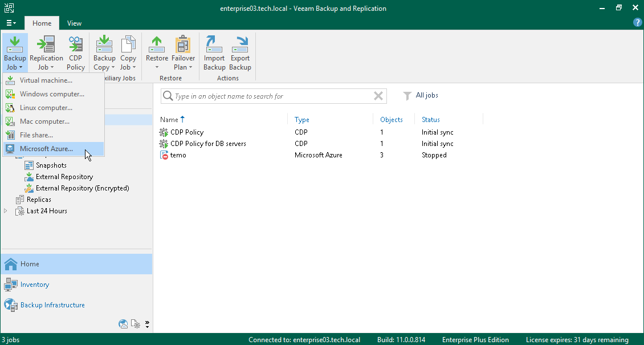Viewport: 644px width, 345px height.
Task: Click 'Enterprise Plus Edition' in status bar
Action: 476,340
